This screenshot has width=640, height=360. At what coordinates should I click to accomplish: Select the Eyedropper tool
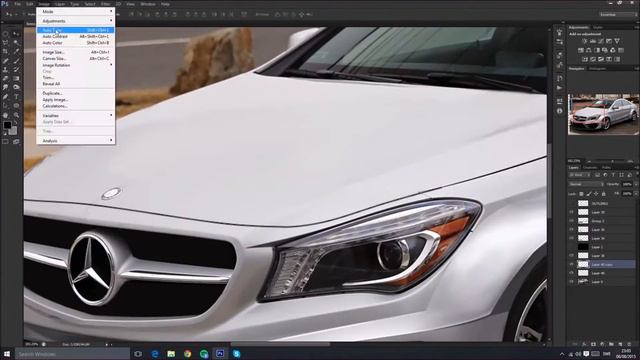[x=16, y=52]
